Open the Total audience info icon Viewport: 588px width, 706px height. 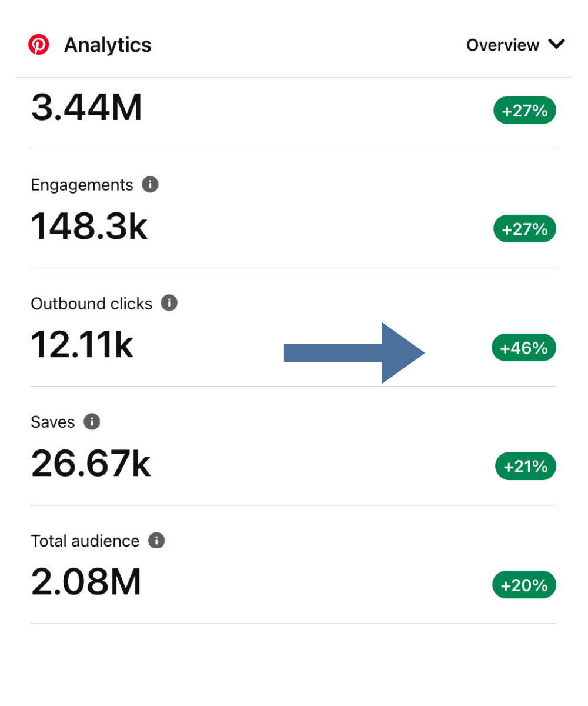156,541
